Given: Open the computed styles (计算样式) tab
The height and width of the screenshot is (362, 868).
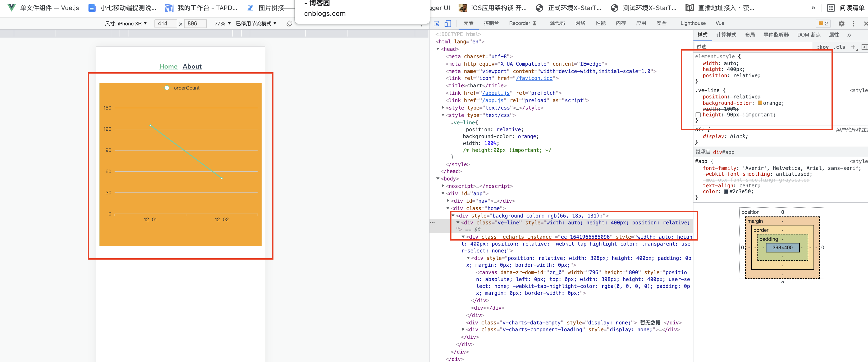Looking at the screenshot, I should 726,35.
